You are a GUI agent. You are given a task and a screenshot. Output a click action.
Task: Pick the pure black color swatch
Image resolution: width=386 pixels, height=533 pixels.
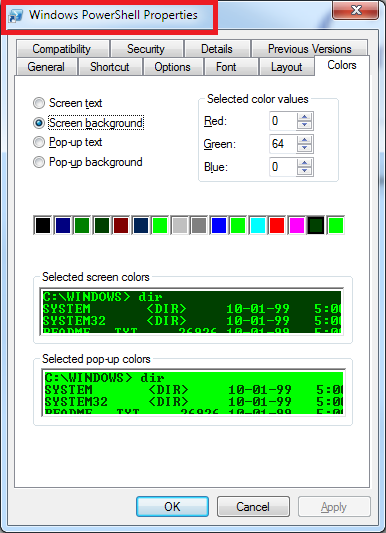[x=43, y=225]
